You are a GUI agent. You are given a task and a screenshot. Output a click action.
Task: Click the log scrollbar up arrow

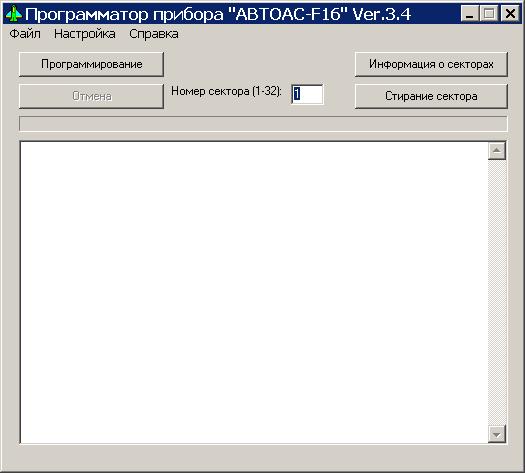tap(497, 151)
